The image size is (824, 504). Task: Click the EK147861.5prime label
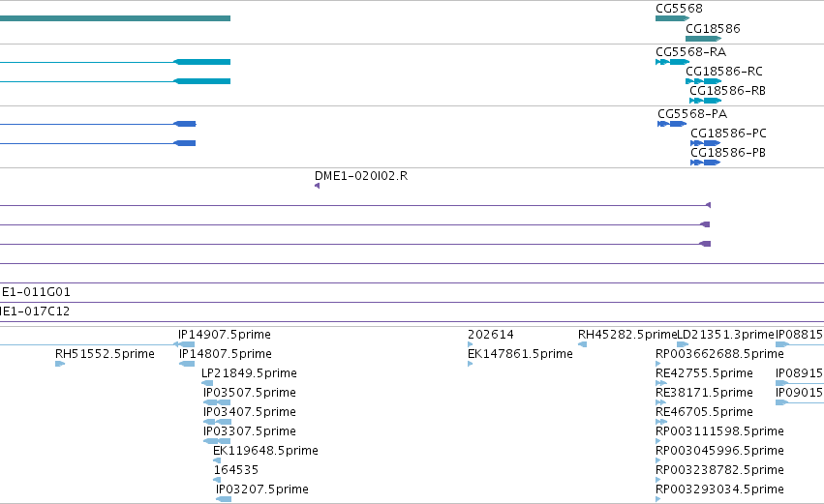tap(520, 354)
